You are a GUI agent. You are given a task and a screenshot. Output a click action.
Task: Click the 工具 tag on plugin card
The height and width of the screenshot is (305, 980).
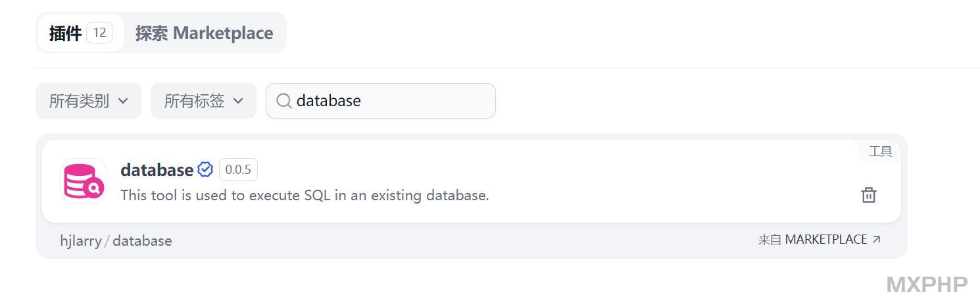point(880,152)
